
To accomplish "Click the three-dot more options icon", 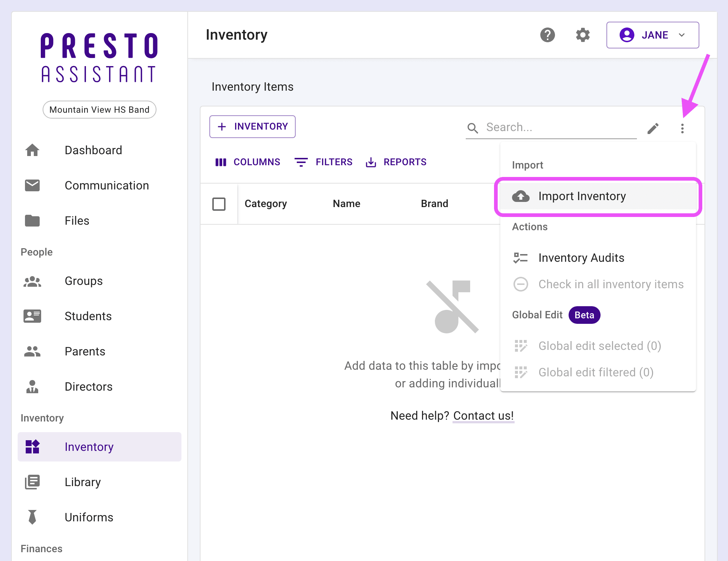I will point(682,128).
